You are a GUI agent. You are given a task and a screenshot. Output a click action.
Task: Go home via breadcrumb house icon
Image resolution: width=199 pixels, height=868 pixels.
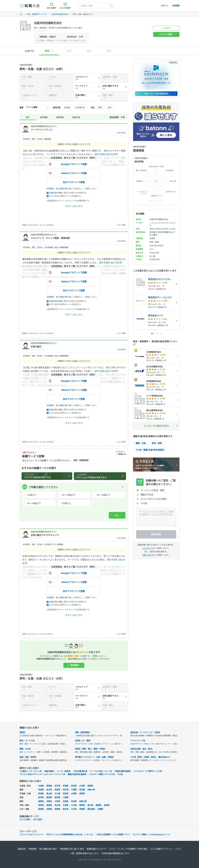click(21, 14)
